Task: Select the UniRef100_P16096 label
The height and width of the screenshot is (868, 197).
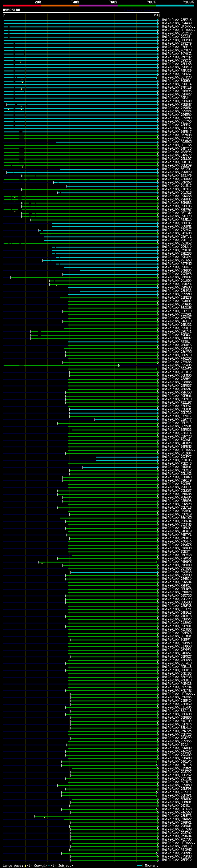Action: coord(177,91)
